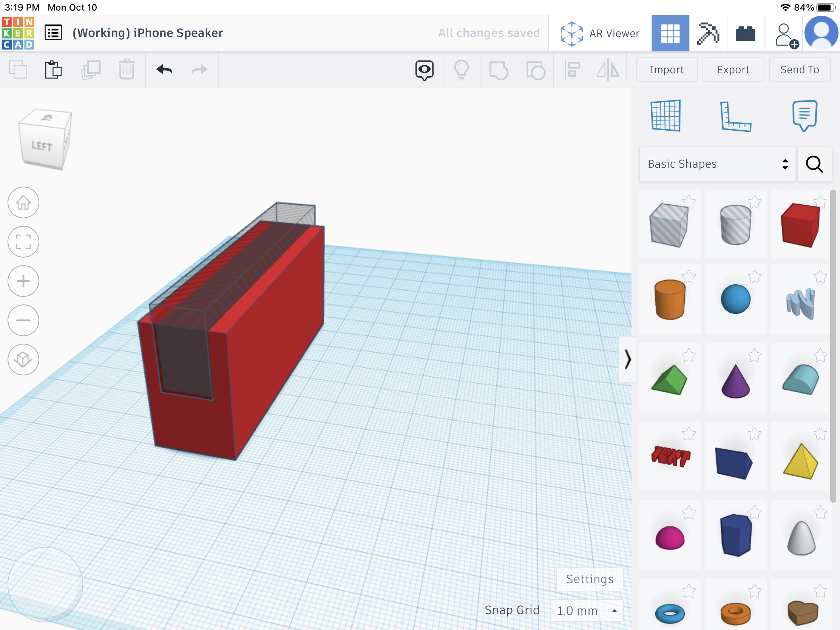Click the Export button
The height and width of the screenshot is (630, 840).
tap(733, 69)
